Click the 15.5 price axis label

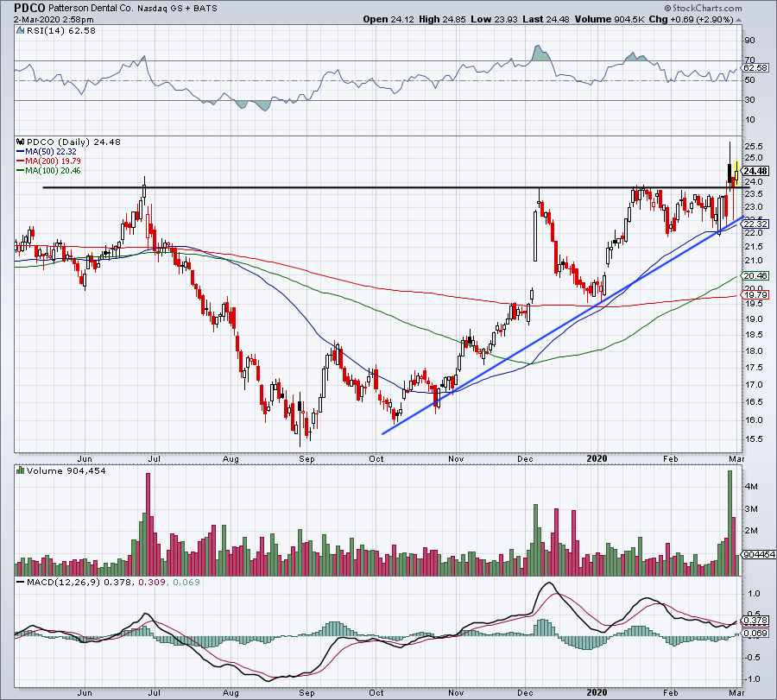pos(753,439)
